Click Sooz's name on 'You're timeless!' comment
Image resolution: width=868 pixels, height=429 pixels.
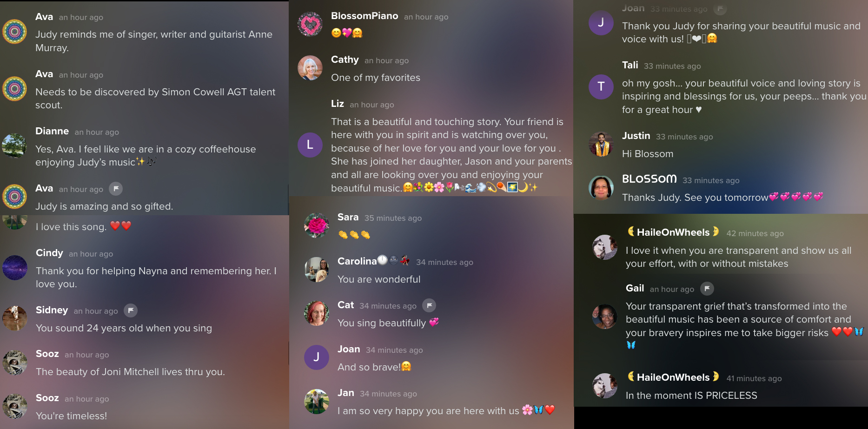click(x=47, y=398)
